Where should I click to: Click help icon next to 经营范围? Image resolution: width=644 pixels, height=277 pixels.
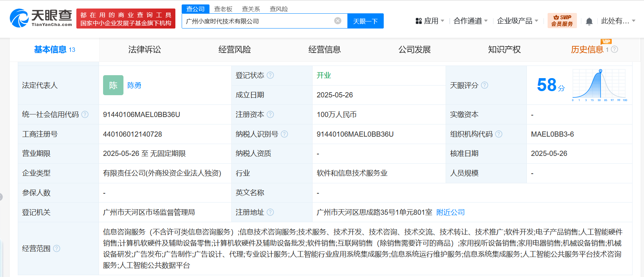(57, 248)
